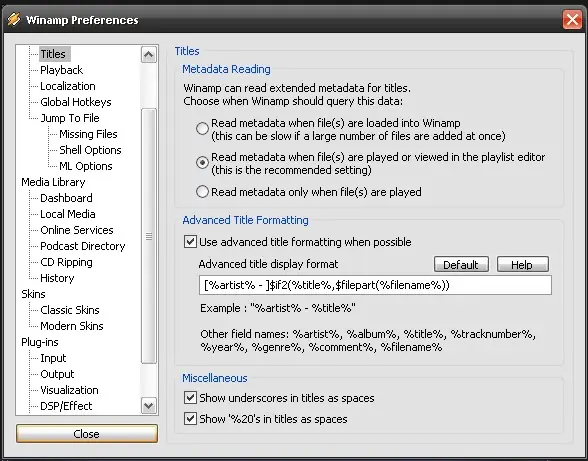Click the tree scroll up arrow
The width and height of the screenshot is (588, 461).
coord(149,55)
